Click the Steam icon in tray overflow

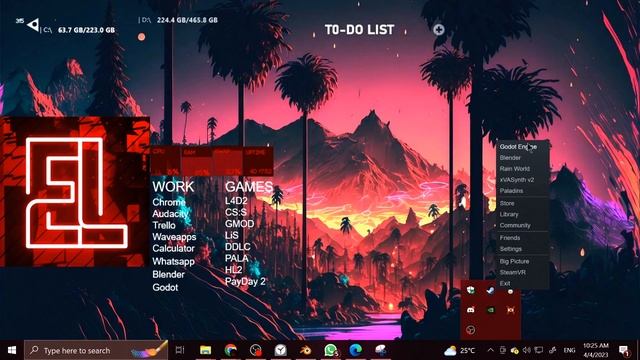[x=490, y=290]
